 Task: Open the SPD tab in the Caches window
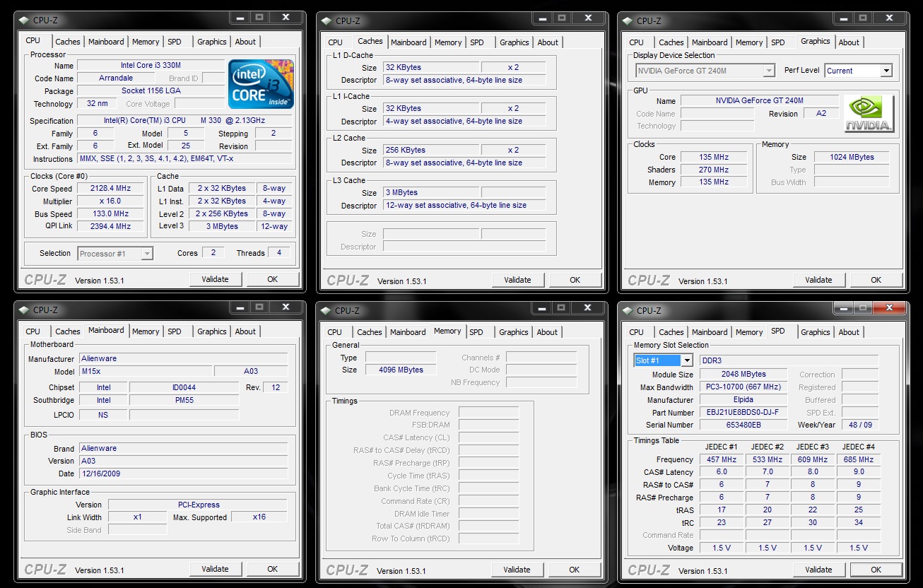(477, 42)
